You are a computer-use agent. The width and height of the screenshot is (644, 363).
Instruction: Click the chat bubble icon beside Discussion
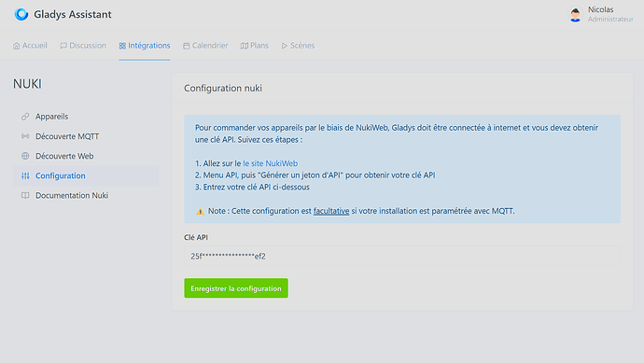(x=63, y=46)
